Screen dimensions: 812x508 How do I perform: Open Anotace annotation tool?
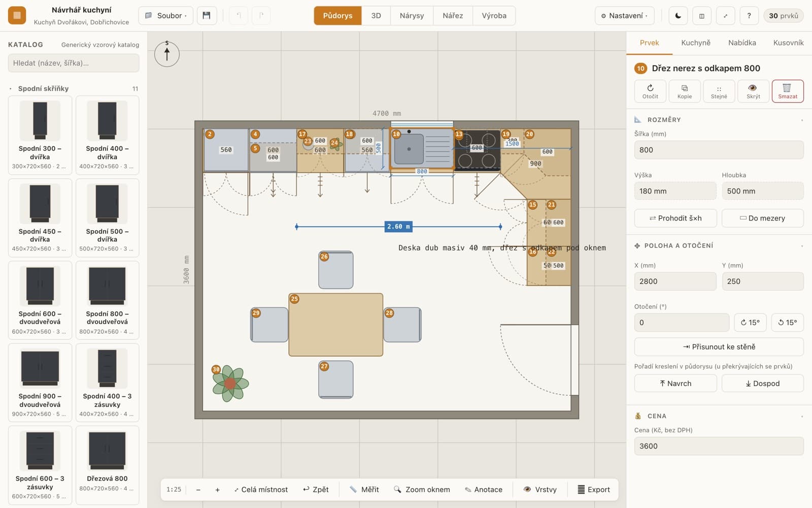pos(484,490)
